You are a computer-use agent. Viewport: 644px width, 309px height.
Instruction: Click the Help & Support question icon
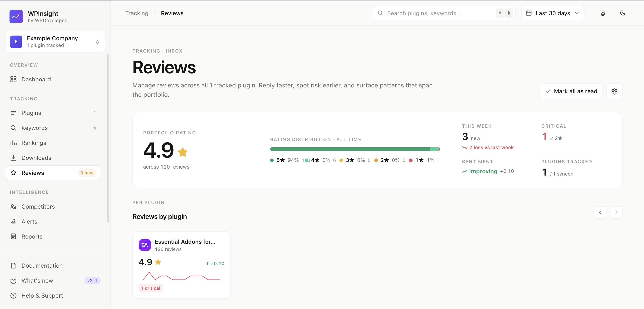[x=13, y=296]
